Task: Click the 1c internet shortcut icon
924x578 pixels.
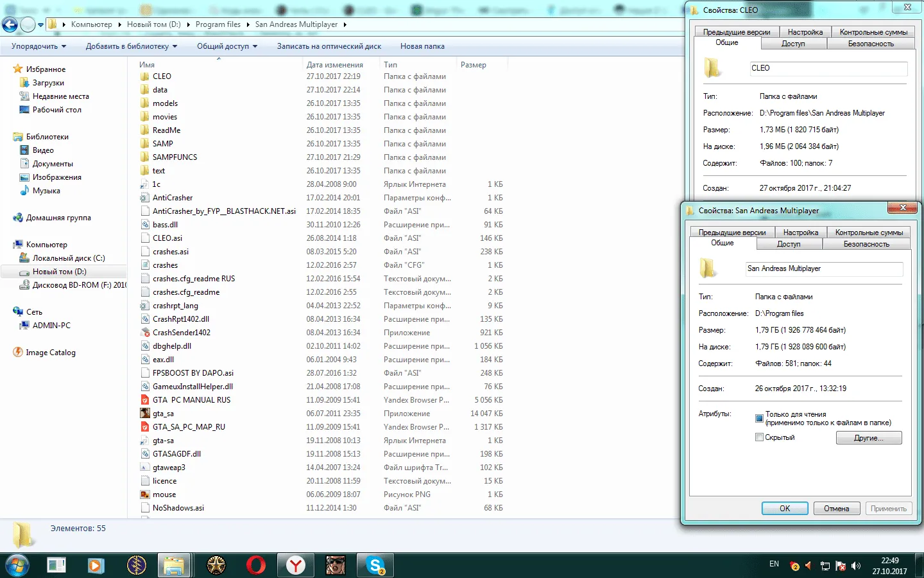Action: pos(145,184)
